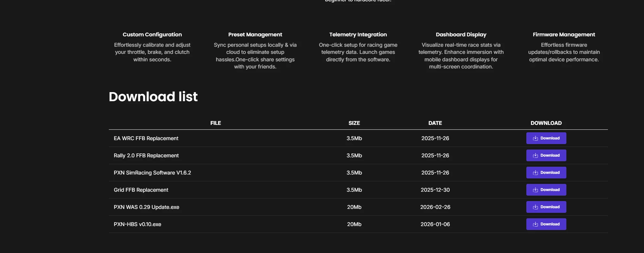Click the 3.5Mb size of Grid FFB Replacement

[354, 190]
